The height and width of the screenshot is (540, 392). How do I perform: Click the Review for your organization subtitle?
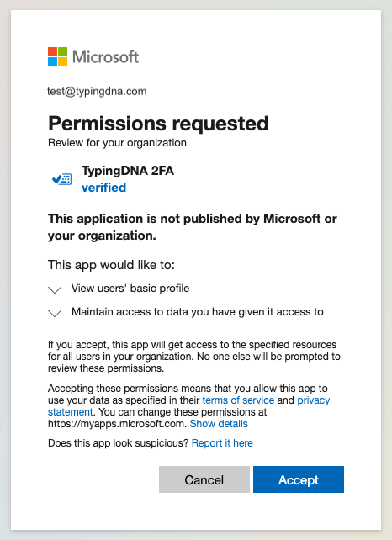(x=117, y=143)
